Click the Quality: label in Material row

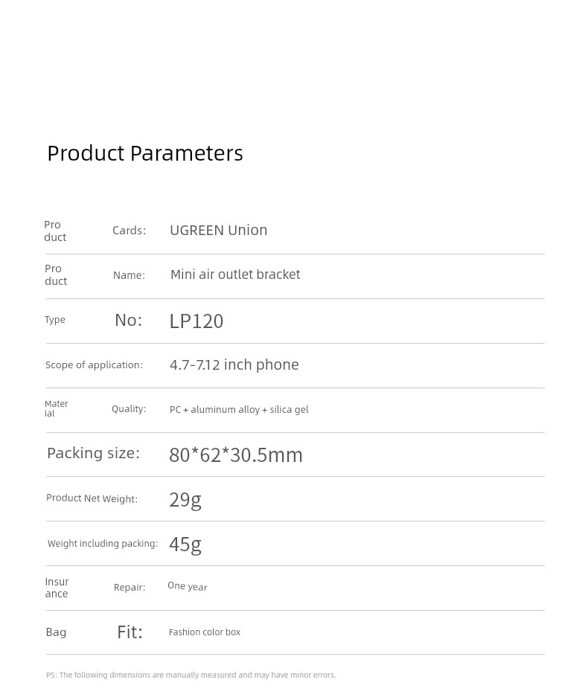[x=129, y=409]
